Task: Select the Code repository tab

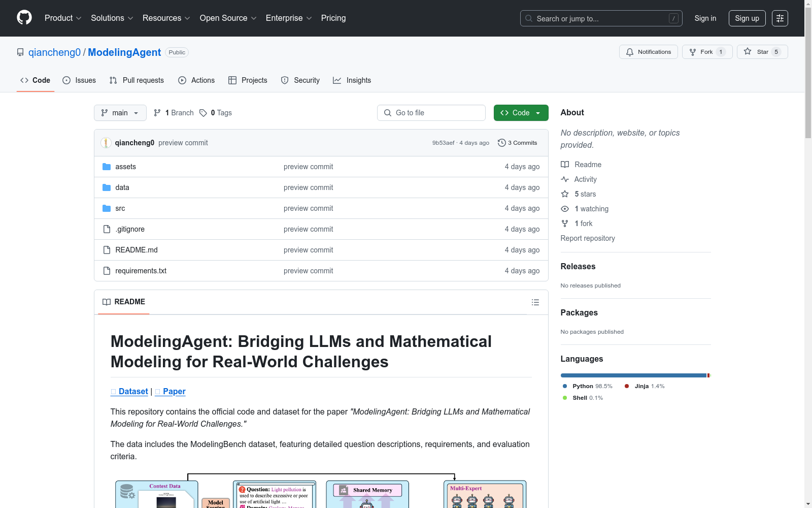Action: (x=36, y=80)
